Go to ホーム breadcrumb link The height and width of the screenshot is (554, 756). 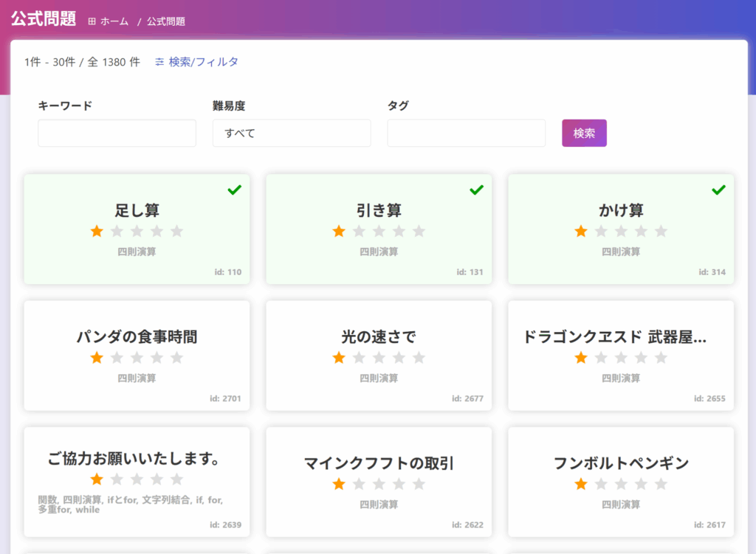click(x=114, y=21)
